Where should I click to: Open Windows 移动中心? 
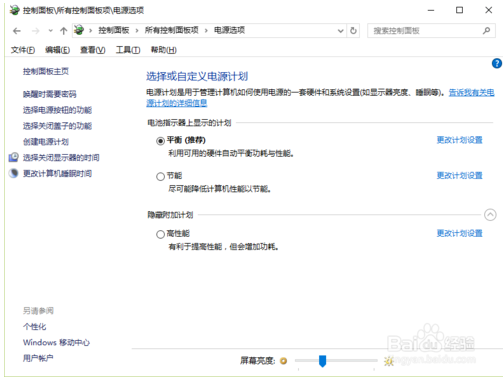click(56, 342)
